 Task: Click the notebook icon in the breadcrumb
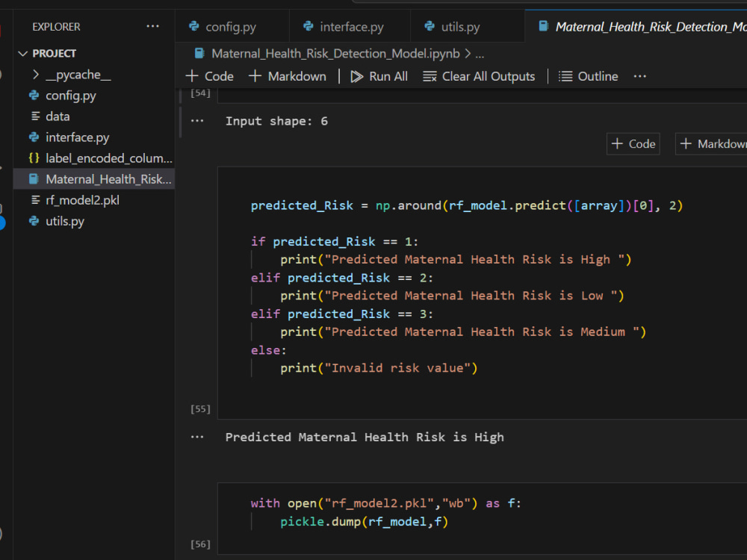(199, 53)
